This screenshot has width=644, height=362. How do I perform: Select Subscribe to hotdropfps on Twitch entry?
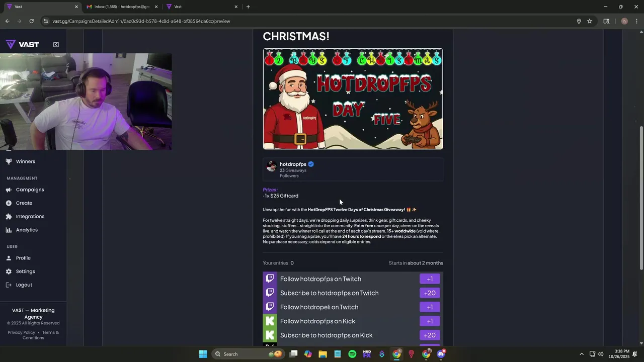353,293
